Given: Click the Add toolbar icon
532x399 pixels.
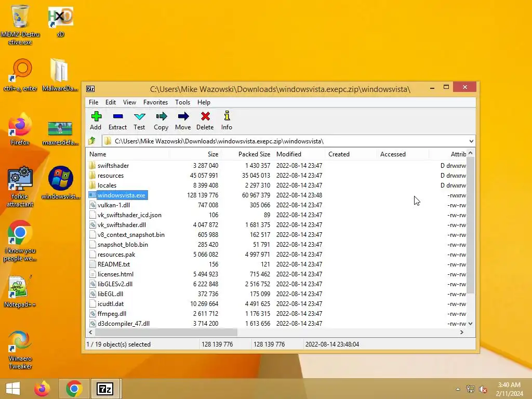Looking at the screenshot, I should point(96,116).
